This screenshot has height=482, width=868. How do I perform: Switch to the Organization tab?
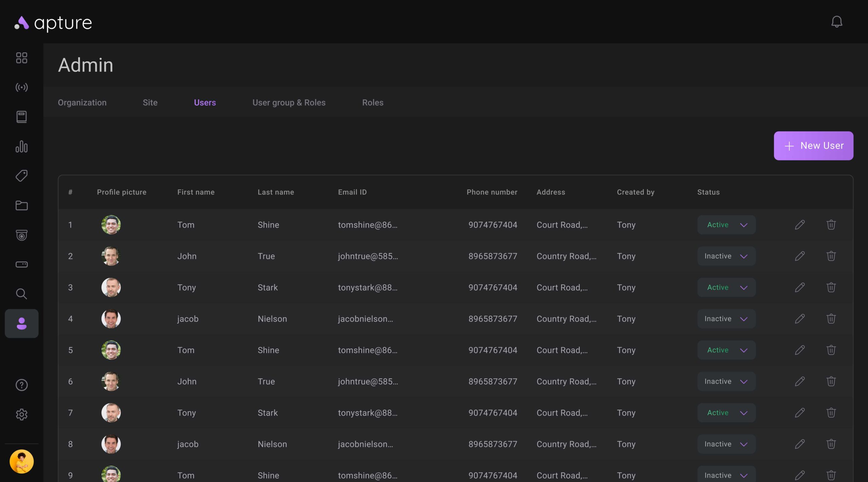[82, 102]
